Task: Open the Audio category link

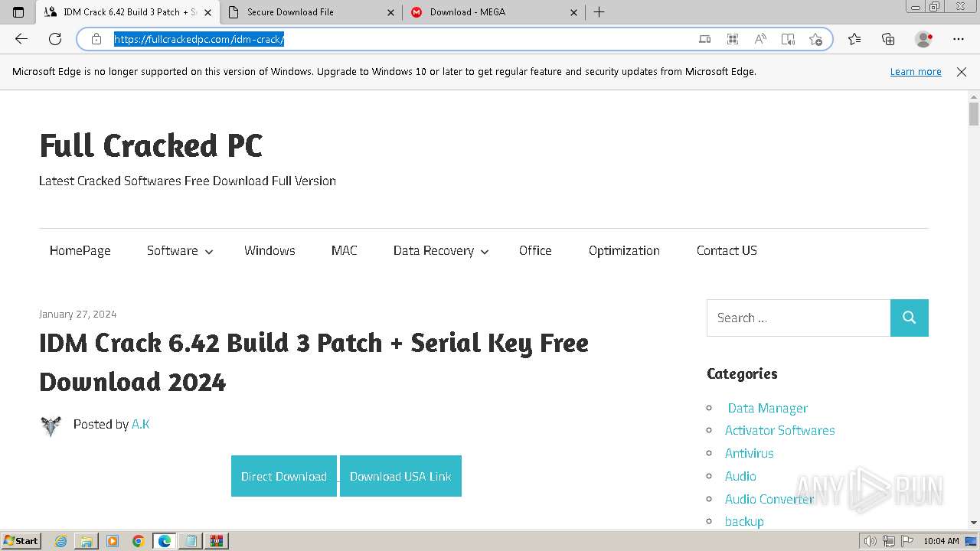Action: tap(740, 476)
